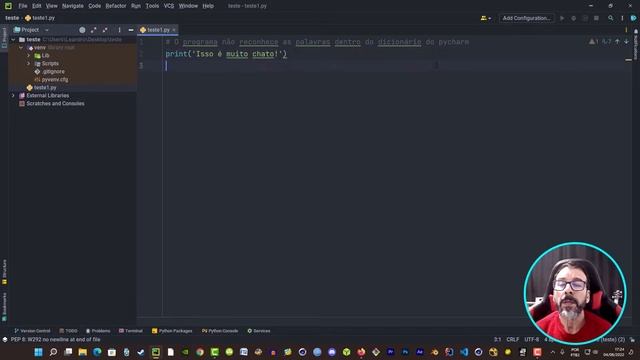Expand the Lib folder
640x360 pixels.
coord(29,56)
